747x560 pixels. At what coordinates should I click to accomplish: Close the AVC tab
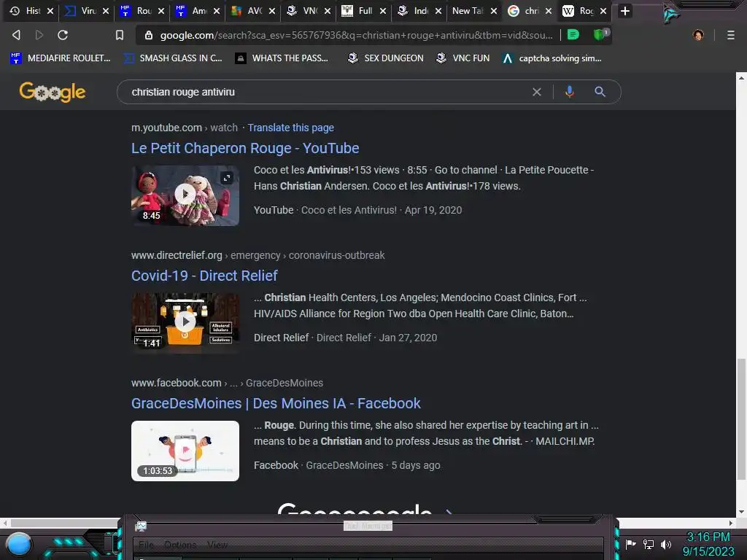tap(272, 11)
